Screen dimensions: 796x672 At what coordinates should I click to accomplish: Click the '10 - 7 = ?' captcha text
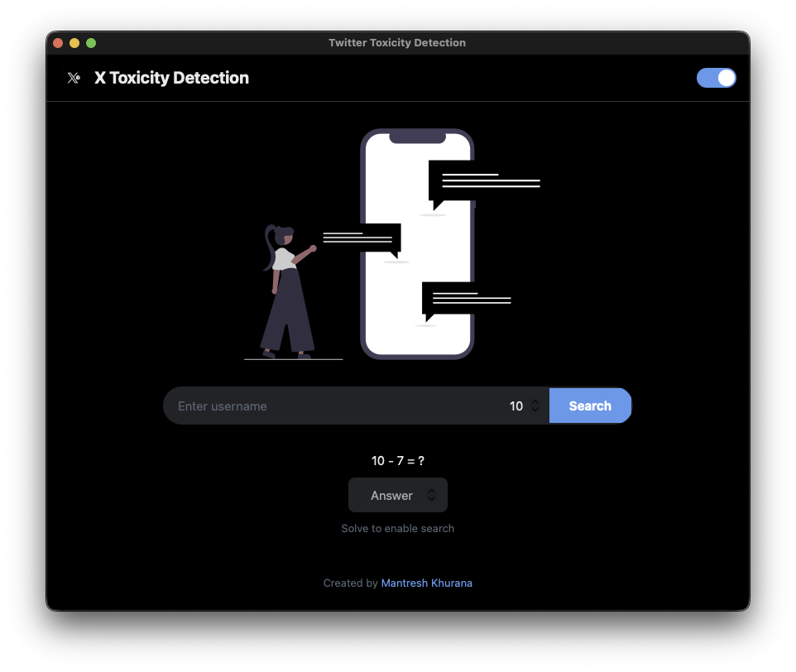397,461
